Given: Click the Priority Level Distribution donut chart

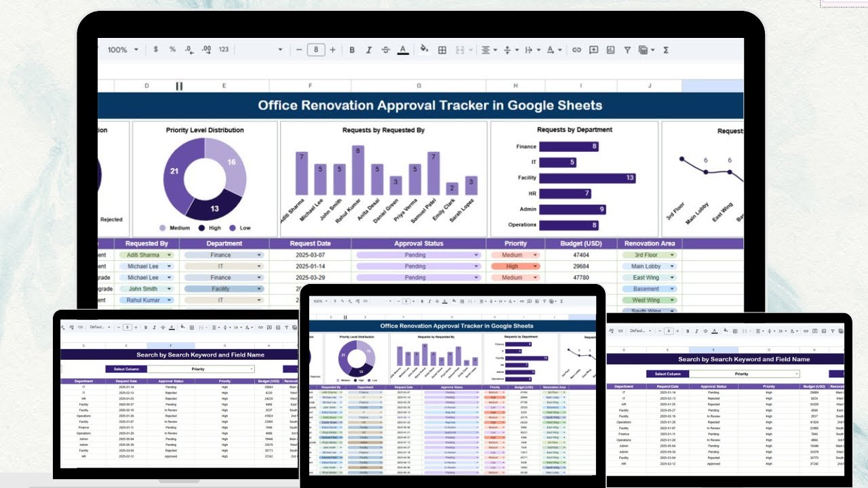Looking at the screenshot, I should (x=205, y=180).
